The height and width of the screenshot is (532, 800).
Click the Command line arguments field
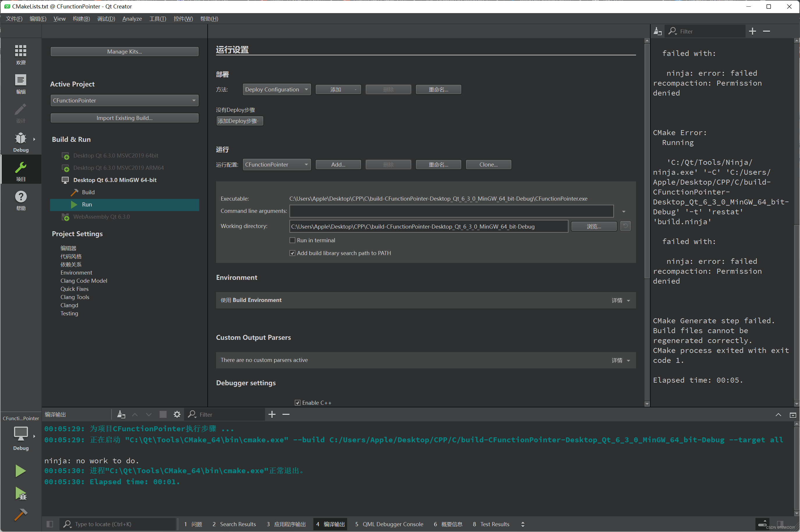tap(451, 211)
